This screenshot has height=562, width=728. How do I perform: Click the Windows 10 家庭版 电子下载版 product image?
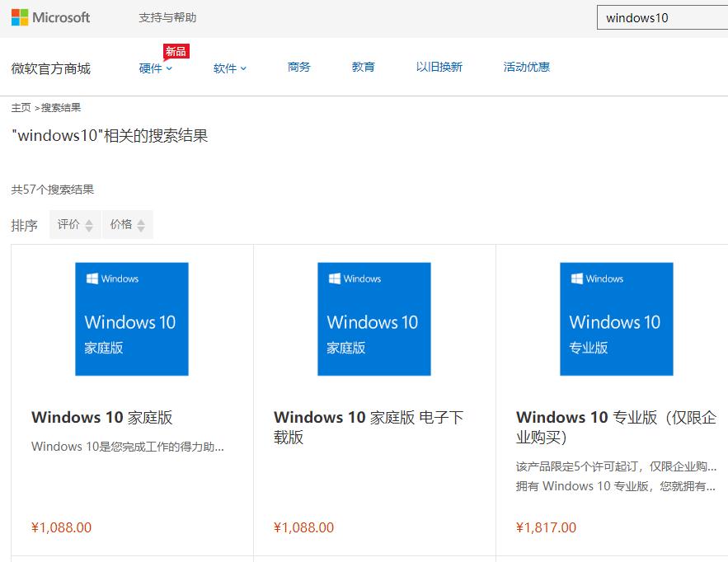373,318
